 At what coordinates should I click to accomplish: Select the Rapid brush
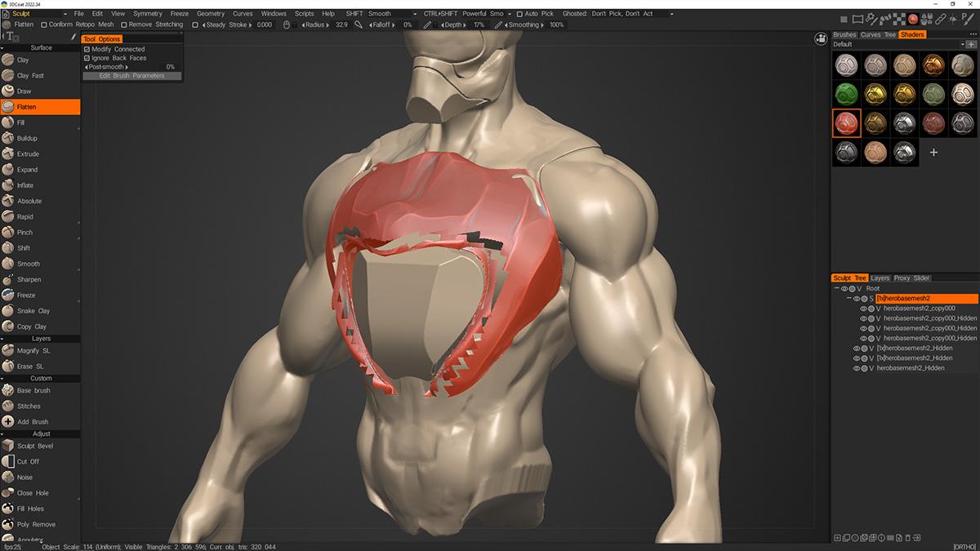coord(40,216)
